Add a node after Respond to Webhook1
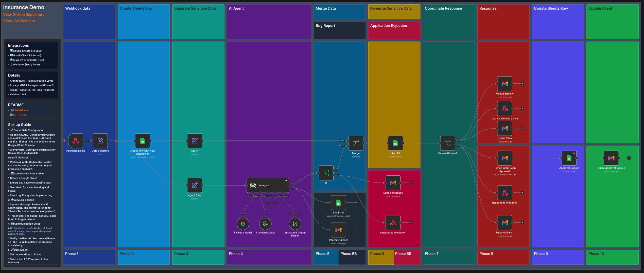The width and height of the screenshot is (644, 273). [x=411, y=223]
